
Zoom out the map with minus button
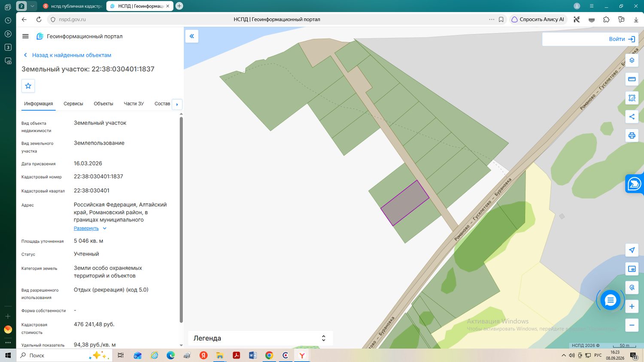tap(632, 325)
